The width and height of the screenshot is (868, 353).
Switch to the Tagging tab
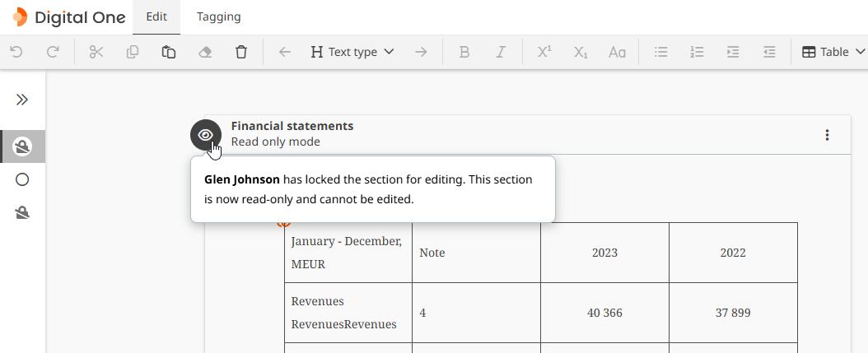coord(219,16)
